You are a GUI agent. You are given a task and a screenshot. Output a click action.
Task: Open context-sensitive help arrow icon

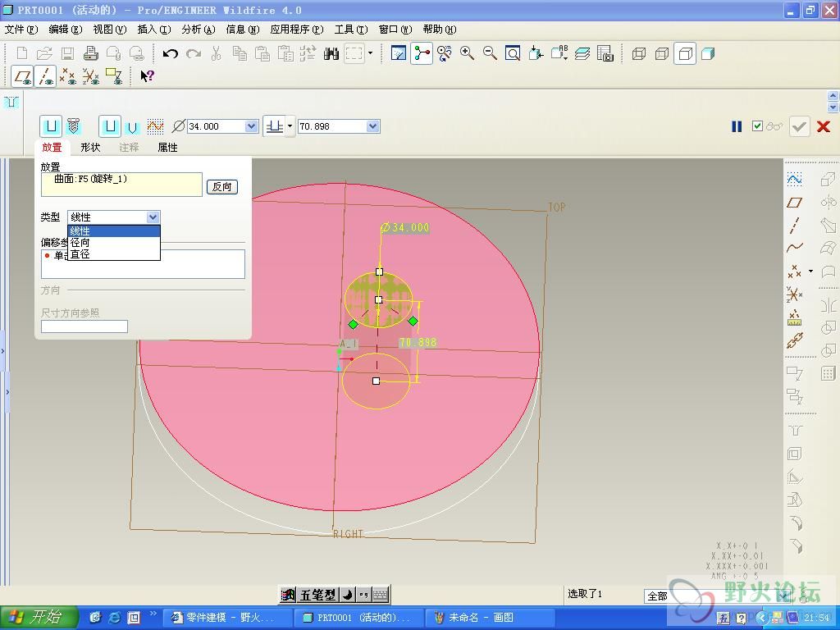(147, 76)
